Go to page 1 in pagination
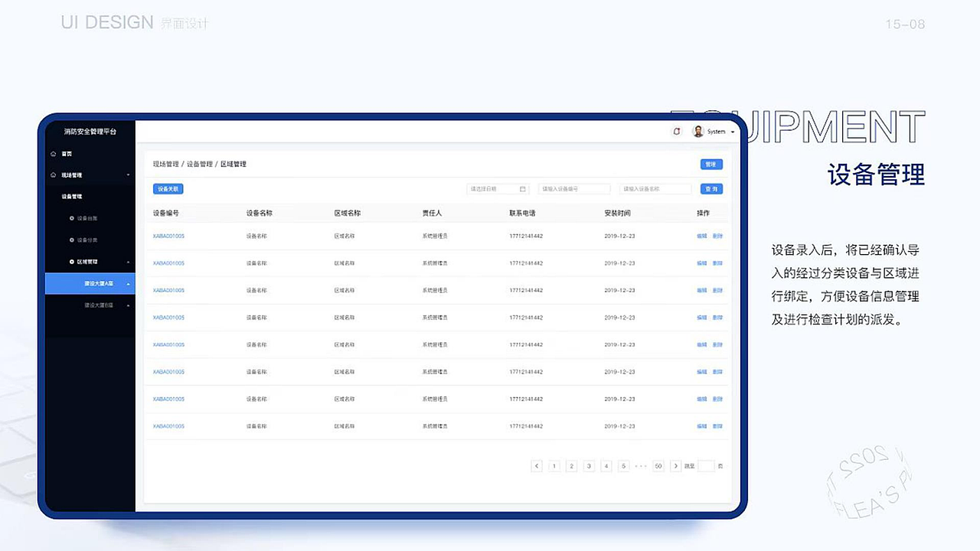 pos(554,466)
